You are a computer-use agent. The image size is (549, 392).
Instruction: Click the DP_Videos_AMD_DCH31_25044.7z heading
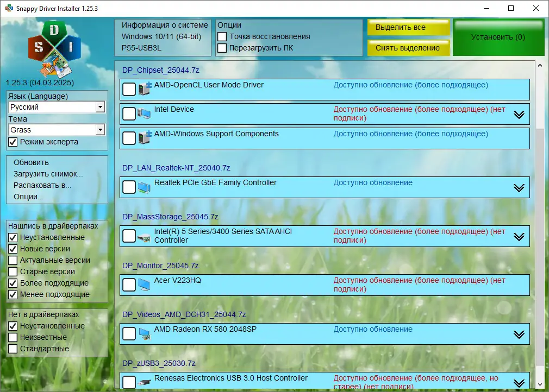(184, 314)
